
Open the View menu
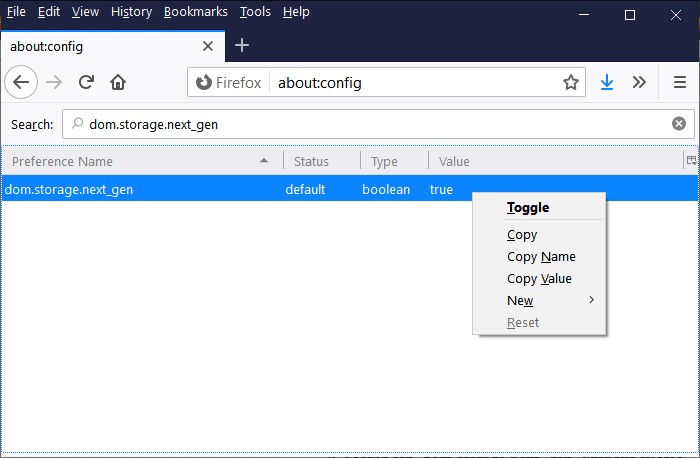(85, 12)
